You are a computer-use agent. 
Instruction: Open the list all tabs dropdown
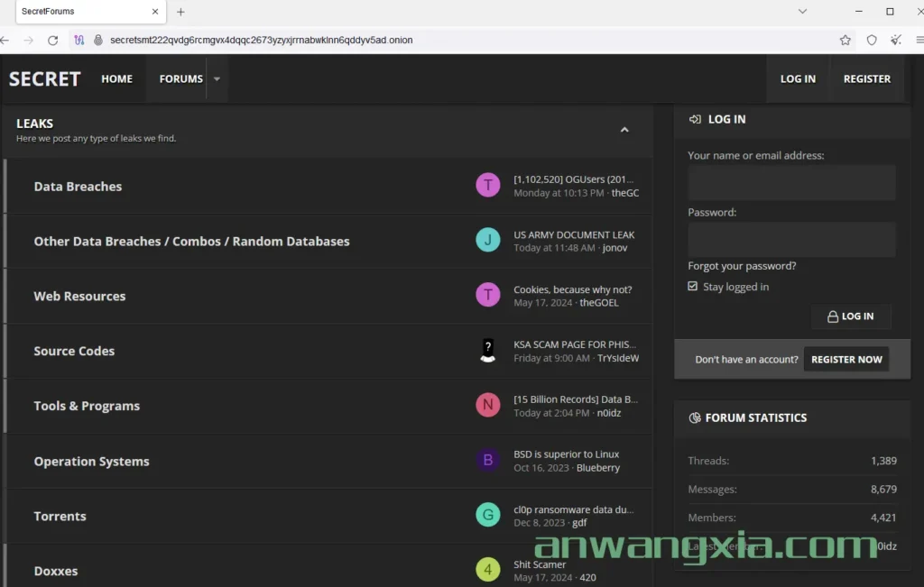click(802, 11)
